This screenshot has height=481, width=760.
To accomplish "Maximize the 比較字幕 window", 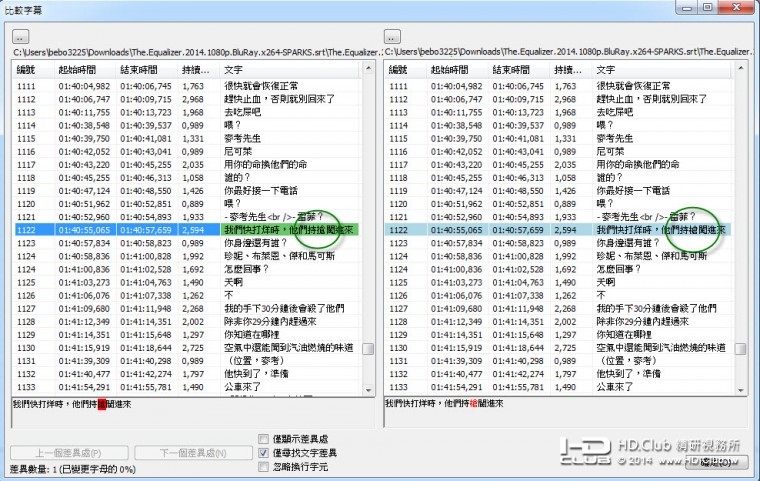I will coord(708,7).
